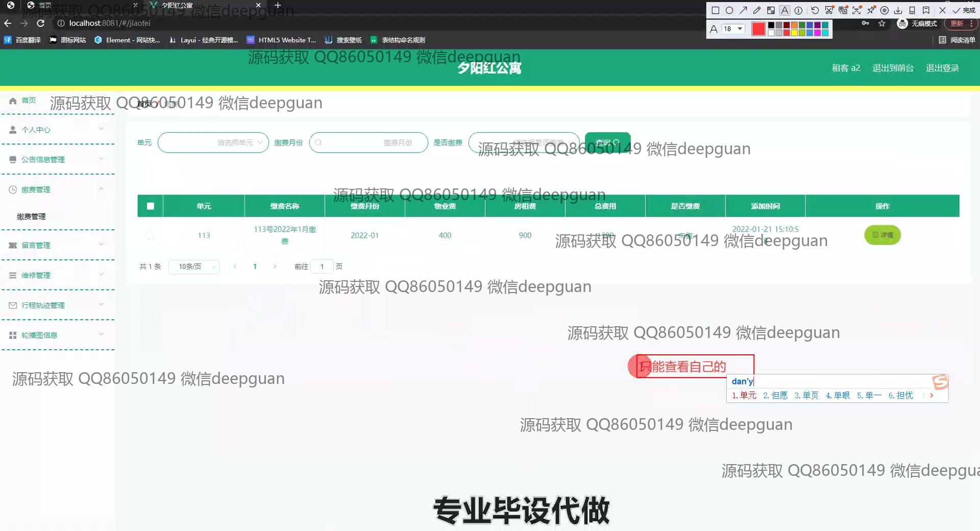This screenshot has width=980, height=531.
Task: Pick the orange color swatch
Action: 794,25
